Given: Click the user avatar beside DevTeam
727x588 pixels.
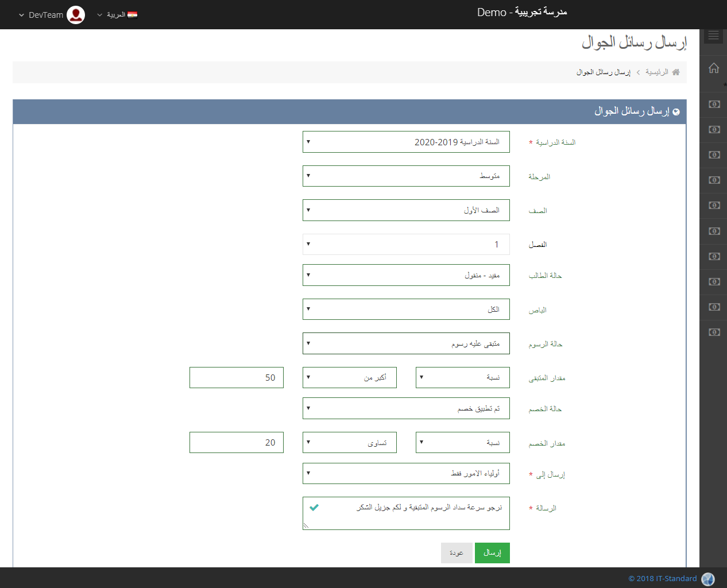Looking at the screenshot, I should (76, 15).
